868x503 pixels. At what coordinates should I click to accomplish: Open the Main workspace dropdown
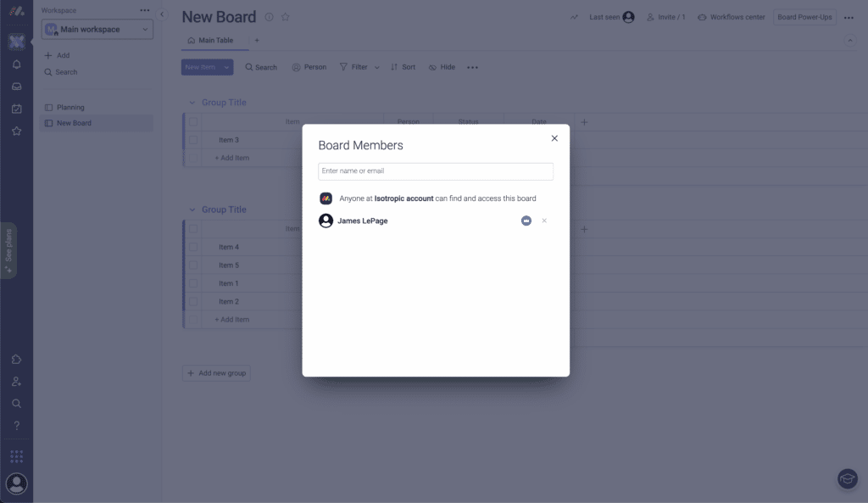97,30
